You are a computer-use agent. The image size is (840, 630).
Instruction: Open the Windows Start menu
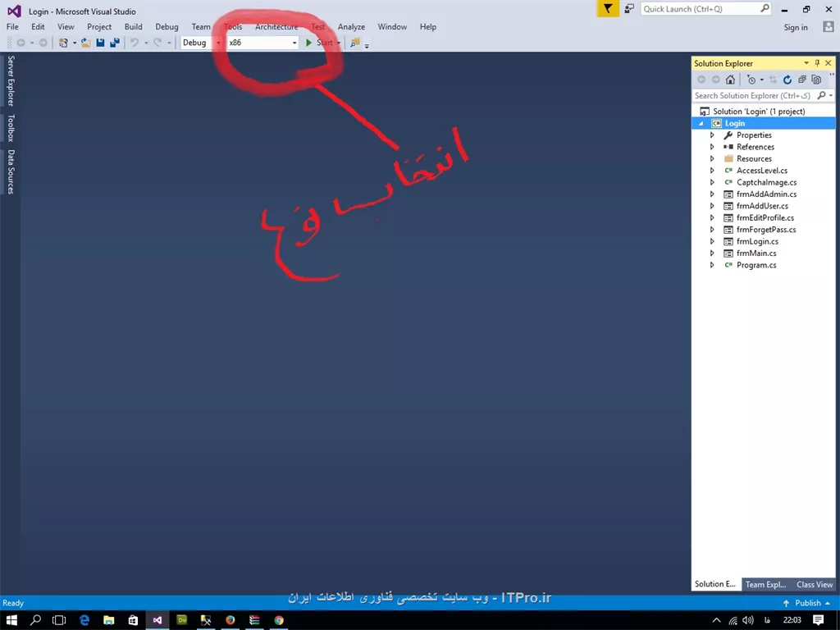11,620
